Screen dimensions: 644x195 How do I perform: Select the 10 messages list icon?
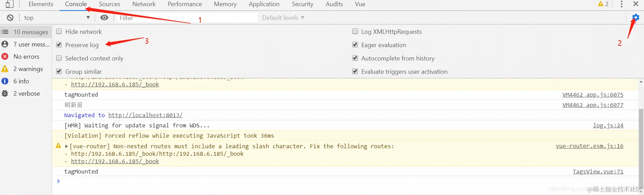pos(5,32)
